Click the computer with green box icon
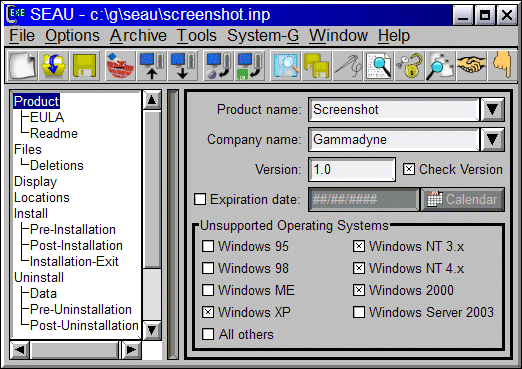 (250, 65)
